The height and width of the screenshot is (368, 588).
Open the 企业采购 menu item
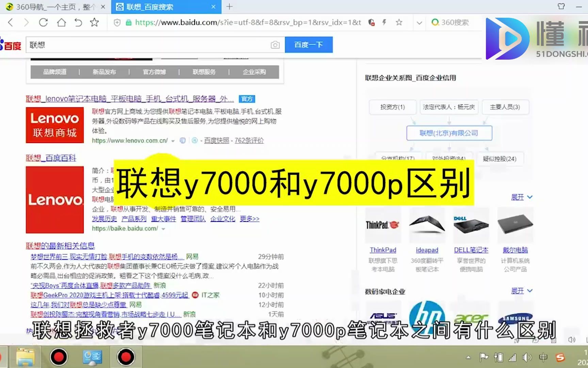pos(254,72)
